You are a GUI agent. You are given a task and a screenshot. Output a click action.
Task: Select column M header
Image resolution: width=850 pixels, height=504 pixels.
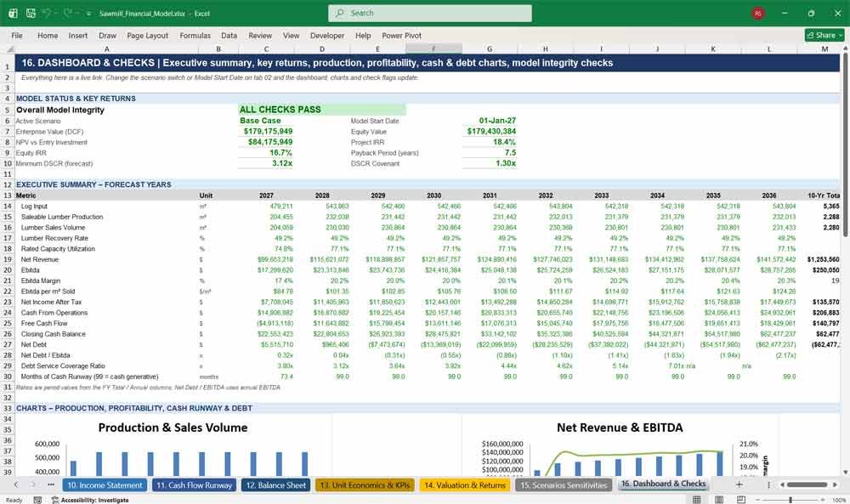point(824,48)
